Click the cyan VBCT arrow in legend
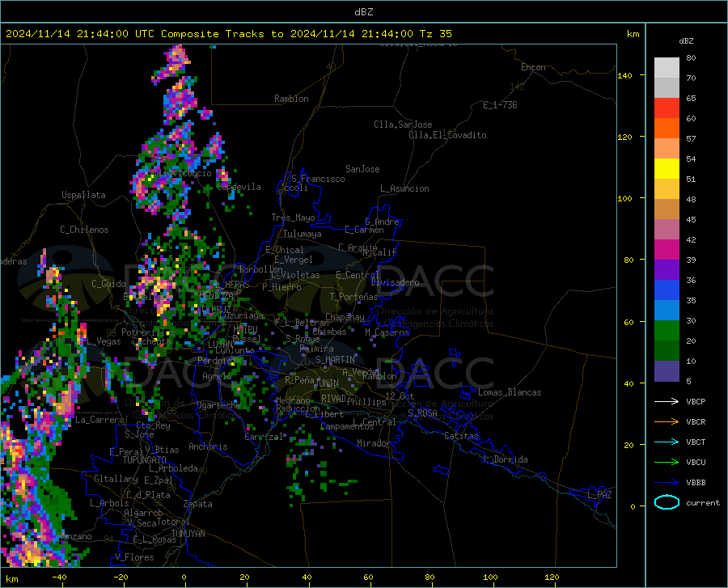 [x=667, y=442]
